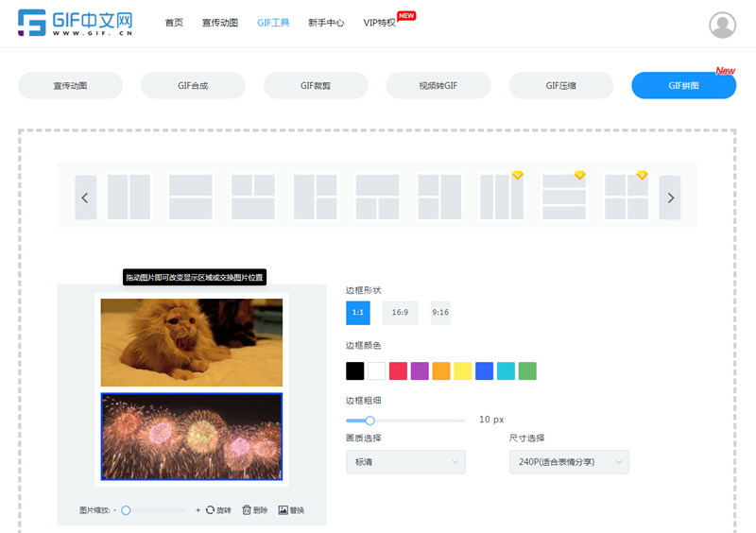Pick the yellow border color

click(x=463, y=371)
